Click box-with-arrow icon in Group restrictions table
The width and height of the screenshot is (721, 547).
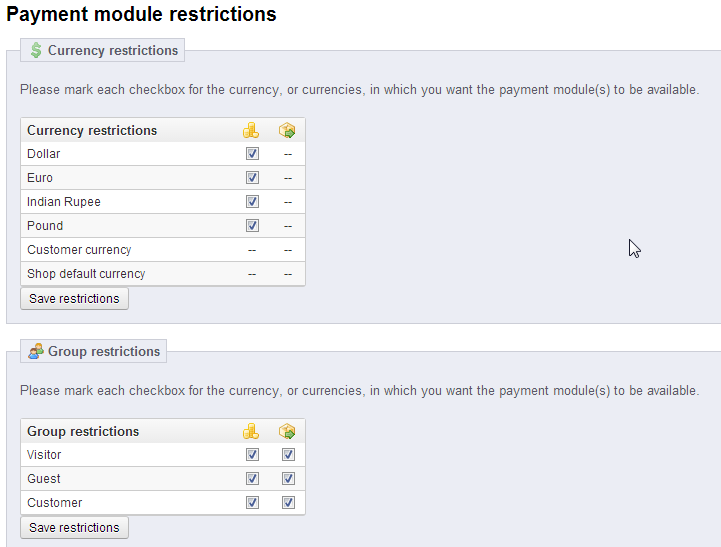tap(288, 431)
